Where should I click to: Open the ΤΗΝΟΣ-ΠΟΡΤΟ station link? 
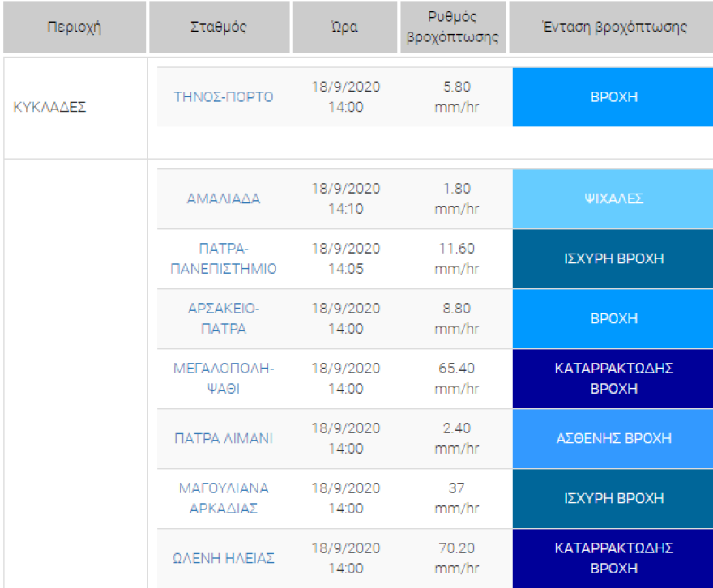tap(224, 97)
